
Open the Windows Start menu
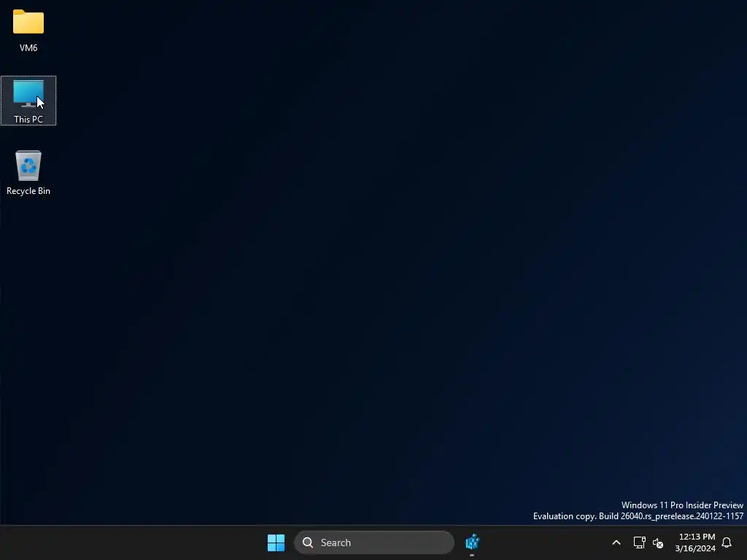[x=276, y=542]
